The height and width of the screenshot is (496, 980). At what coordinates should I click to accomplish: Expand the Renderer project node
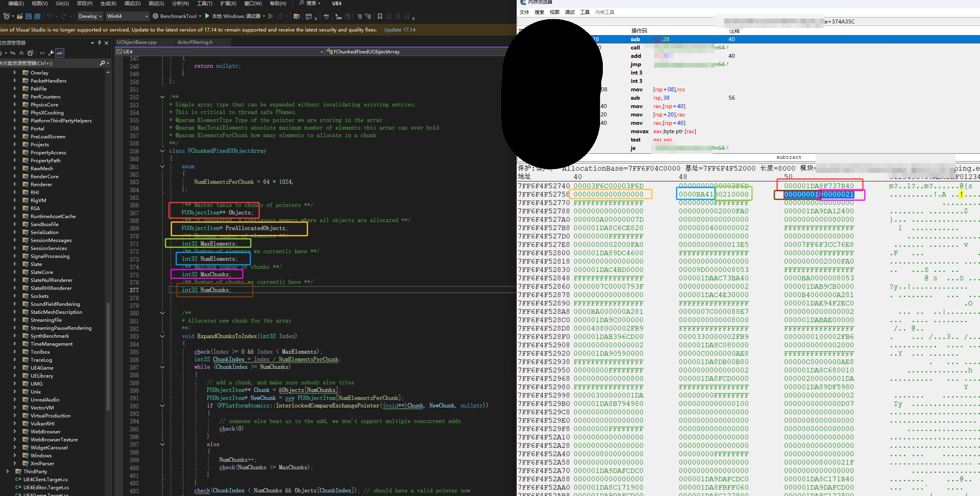(15, 184)
